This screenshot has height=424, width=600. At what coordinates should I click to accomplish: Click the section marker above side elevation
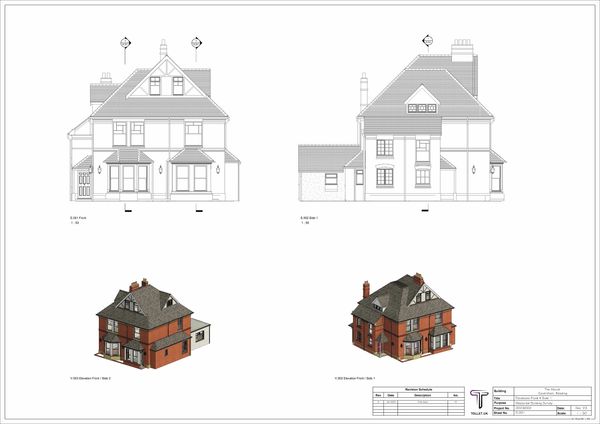coord(427,40)
